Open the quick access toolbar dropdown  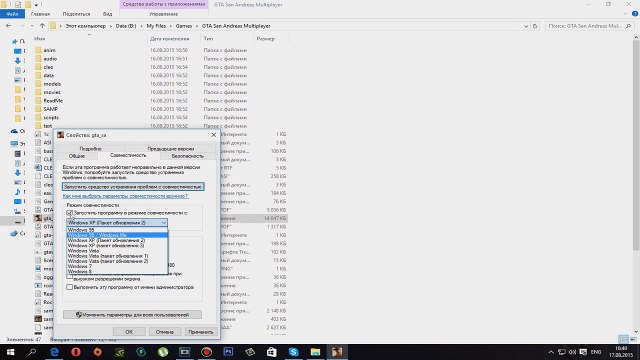point(36,5)
